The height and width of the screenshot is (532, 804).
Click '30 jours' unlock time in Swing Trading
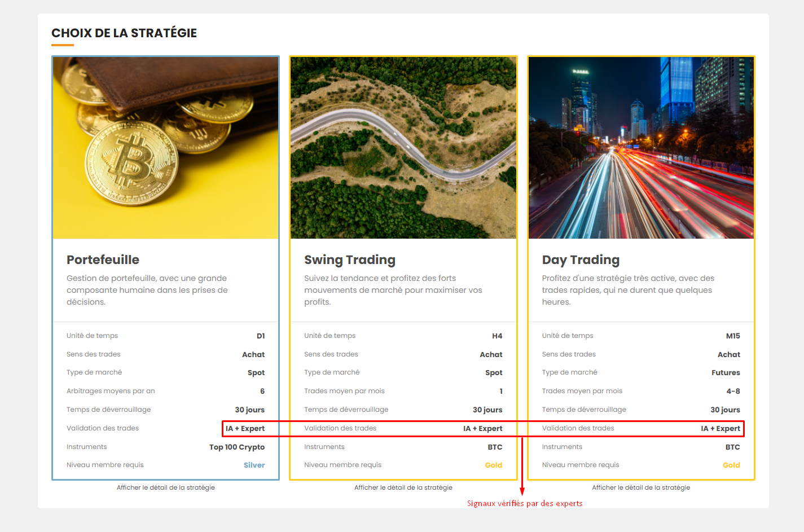pos(487,410)
